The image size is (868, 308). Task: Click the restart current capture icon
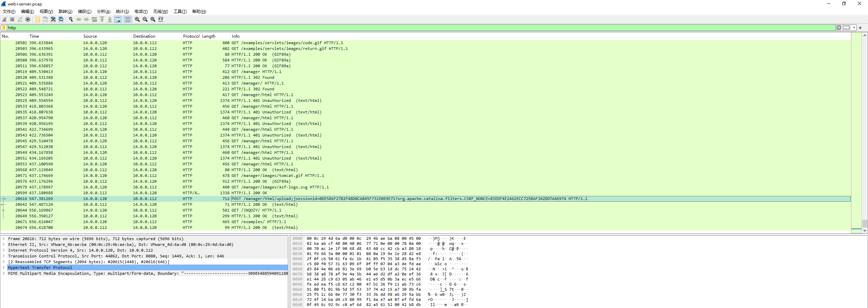(20, 19)
